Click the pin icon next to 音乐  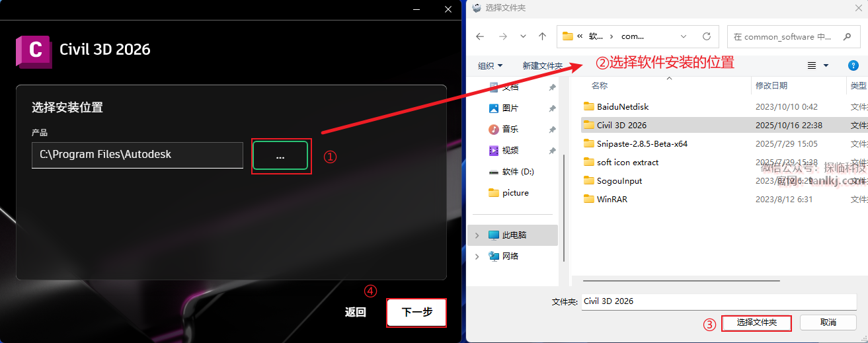point(552,130)
